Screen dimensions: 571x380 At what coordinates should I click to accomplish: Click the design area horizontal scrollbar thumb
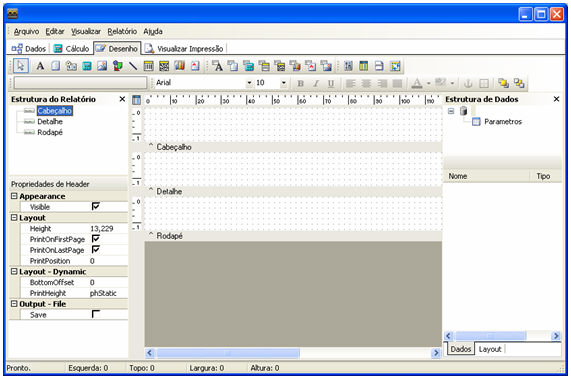point(228,353)
